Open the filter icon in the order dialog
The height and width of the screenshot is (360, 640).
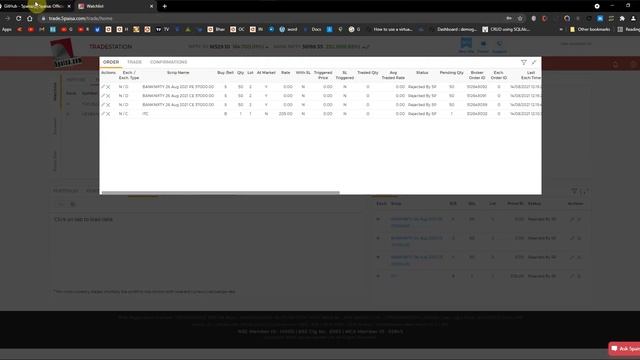click(524, 62)
